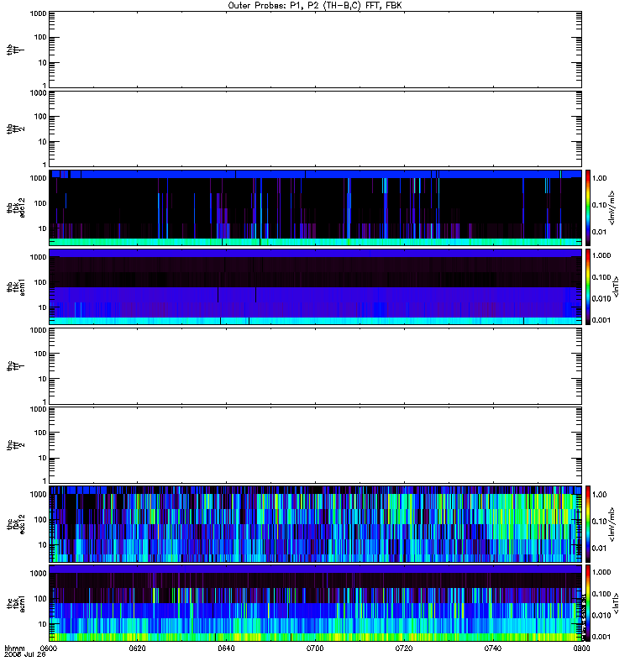Click the '2008 Jul 26' date label
The image size is (630, 672).
coord(25,655)
